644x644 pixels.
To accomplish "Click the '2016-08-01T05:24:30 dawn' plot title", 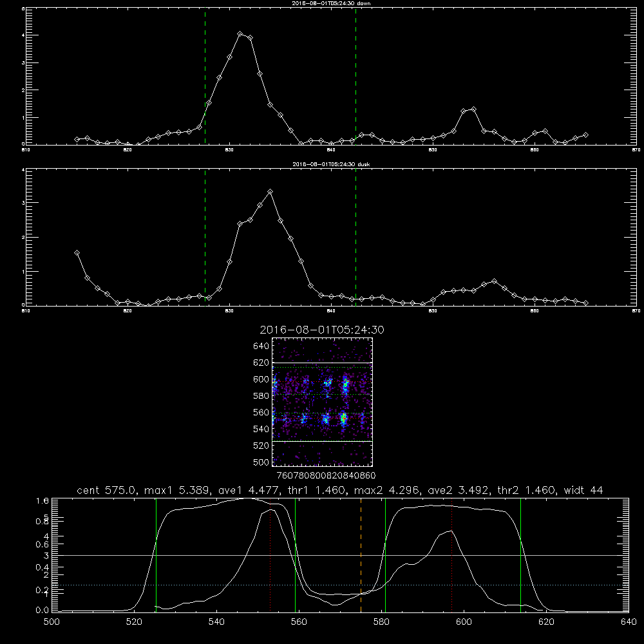I will [x=331, y=3].
